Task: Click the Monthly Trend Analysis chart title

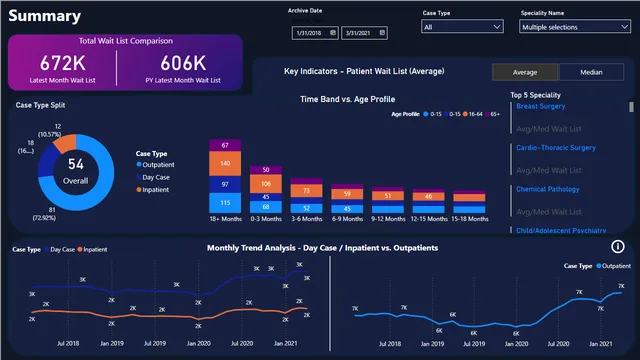Action: [322, 248]
